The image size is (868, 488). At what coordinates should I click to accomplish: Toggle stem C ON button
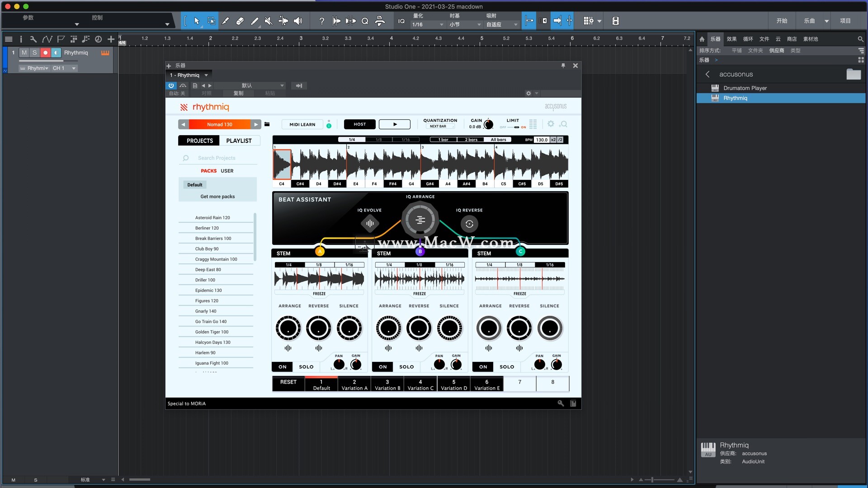pyautogui.click(x=483, y=367)
